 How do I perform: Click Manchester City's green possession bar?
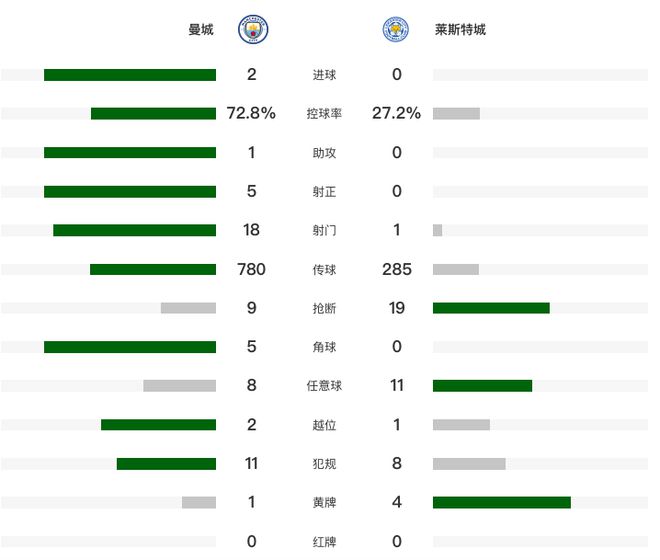click(x=153, y=114)
